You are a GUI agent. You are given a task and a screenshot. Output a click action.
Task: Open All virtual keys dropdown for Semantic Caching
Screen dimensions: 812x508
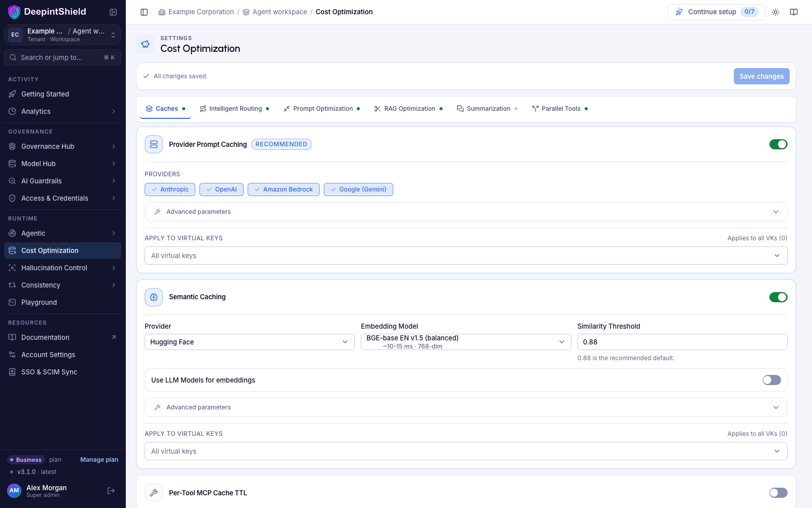point(466,451)
